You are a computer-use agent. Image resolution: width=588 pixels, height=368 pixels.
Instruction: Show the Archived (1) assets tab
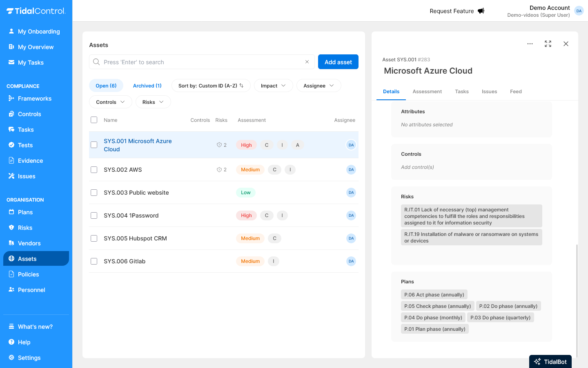147,85
